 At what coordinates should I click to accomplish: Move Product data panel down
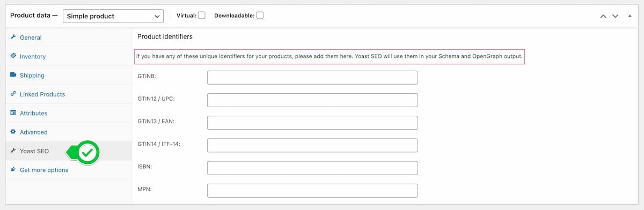(x=616, y=16)
